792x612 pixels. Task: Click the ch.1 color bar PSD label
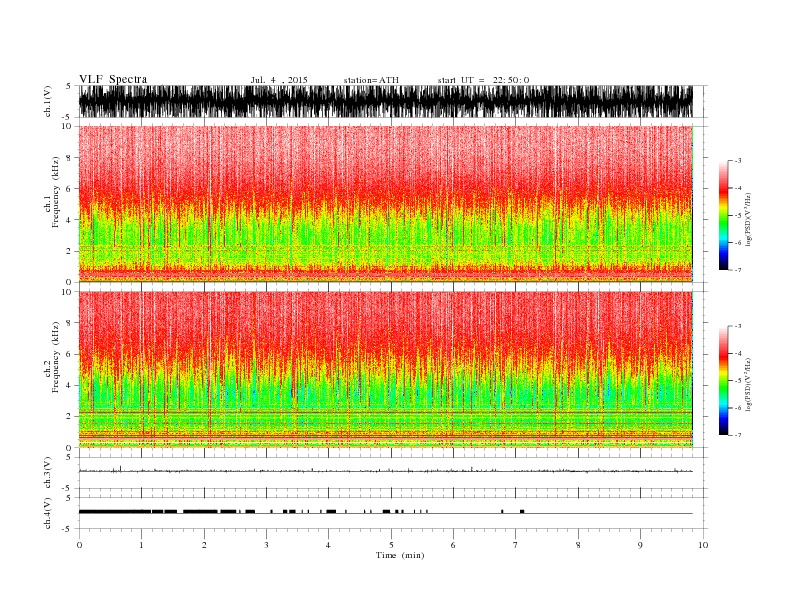point(750,220)
